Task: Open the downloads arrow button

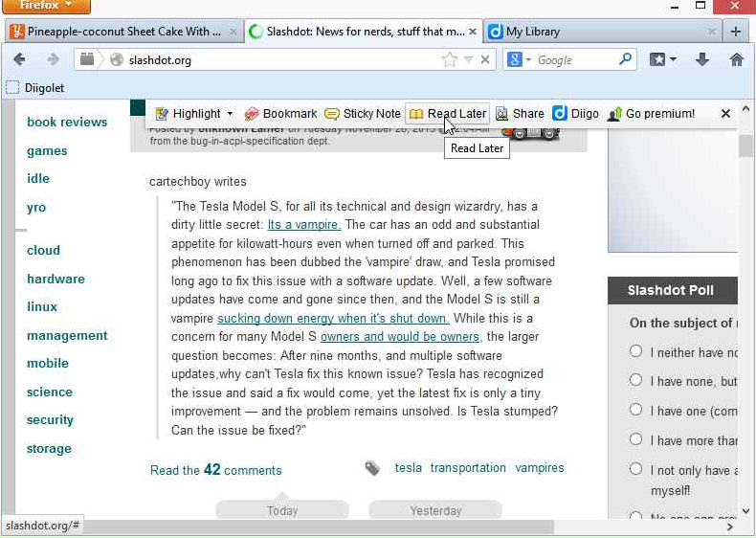Action: 702,60
